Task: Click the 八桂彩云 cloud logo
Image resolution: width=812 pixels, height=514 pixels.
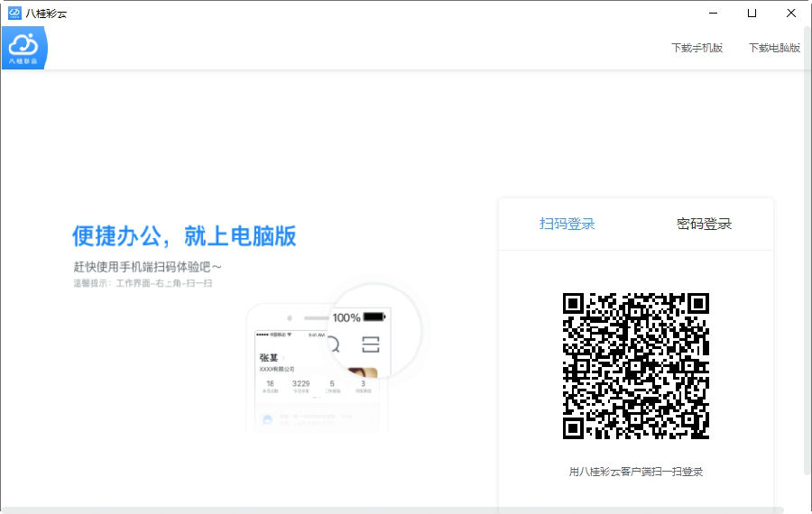Action: click(x=23, y=48)
